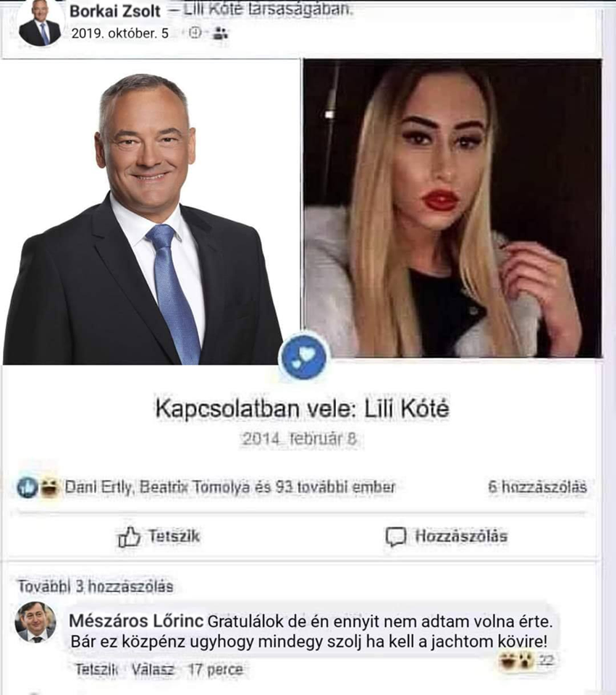This screenshot has height=695, width=616.
Task: Click the Hozzászólás comment button
Action: [447, 536]
